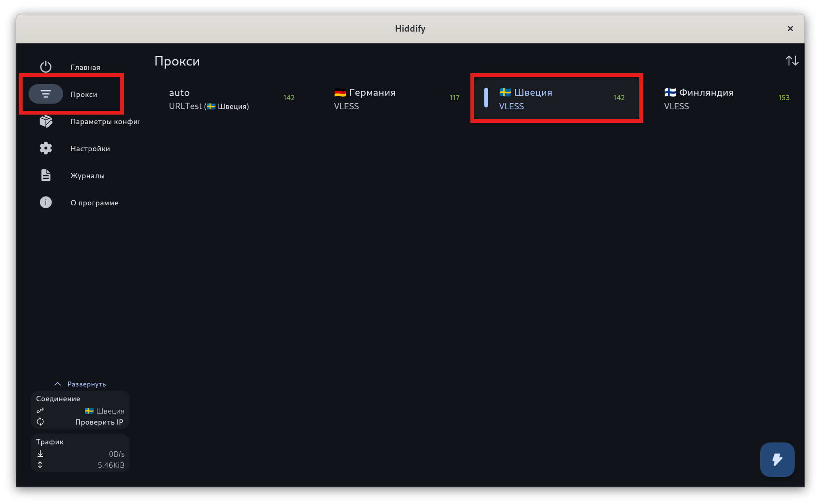This screenshot has height=504, width=820.
Task: Click the document icon for Журналы
Action: 46,175
